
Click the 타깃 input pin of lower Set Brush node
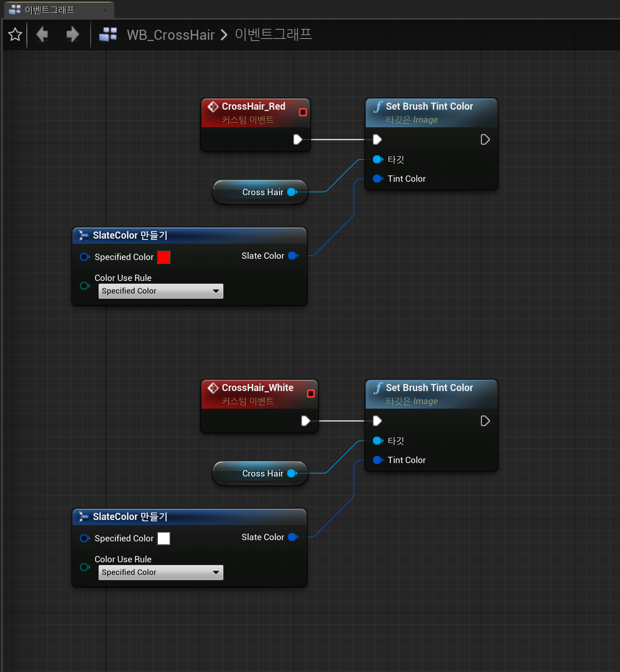[x=378, y=440]
